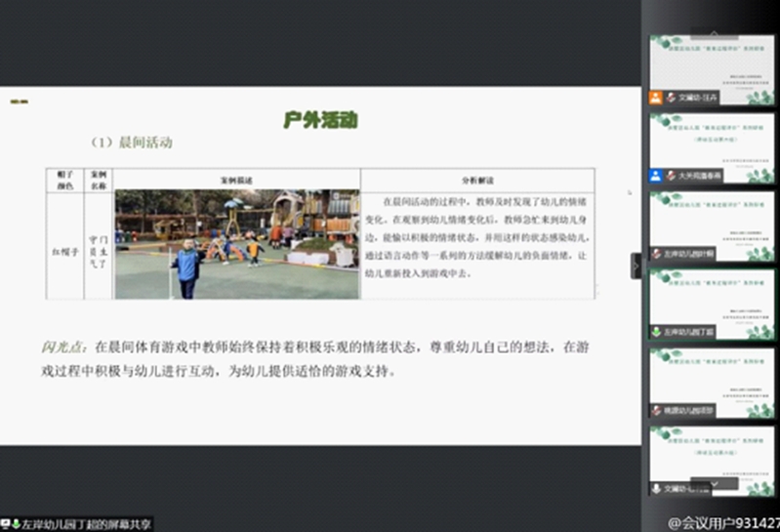Click muted mic icon on third participant tile
Viewport: 780px width, 532px height.
click(x=657, y=254)
